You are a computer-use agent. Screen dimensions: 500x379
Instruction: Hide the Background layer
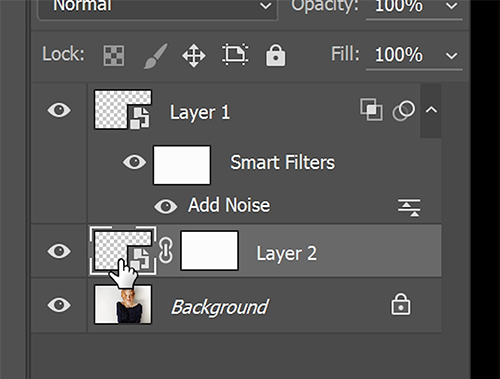point(59,305)
